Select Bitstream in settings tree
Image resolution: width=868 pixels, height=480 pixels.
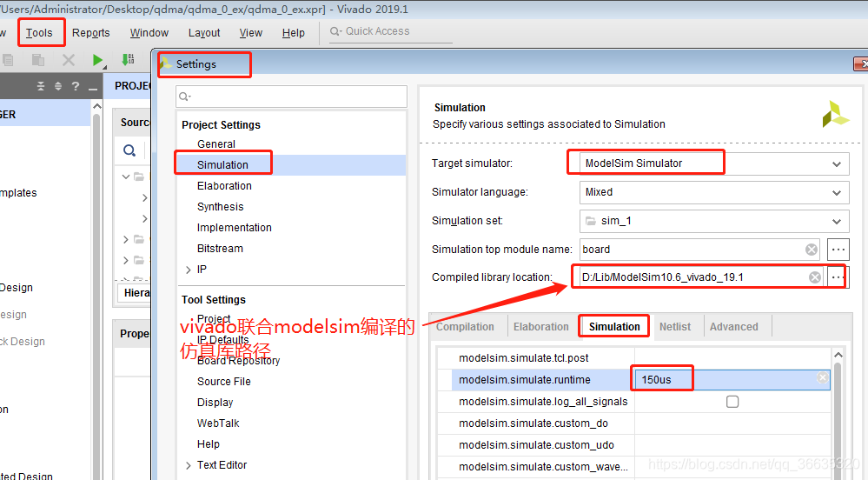tap(220, 249)
